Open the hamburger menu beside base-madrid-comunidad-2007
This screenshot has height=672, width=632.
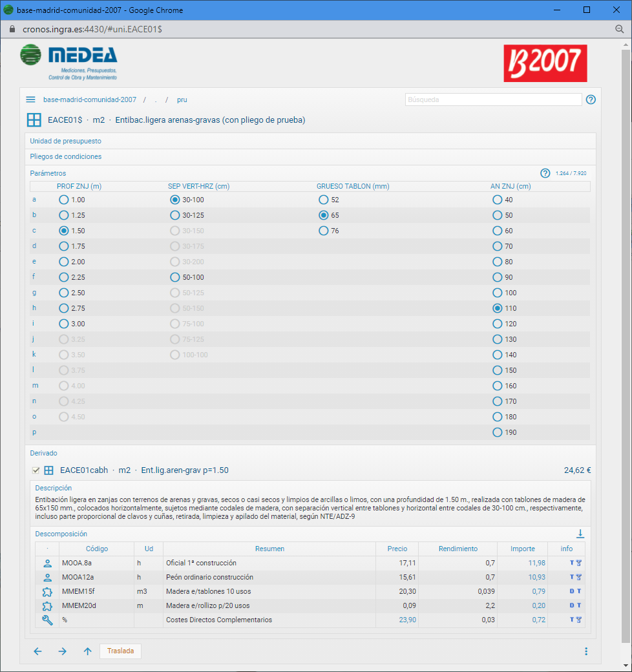[30, 100]
